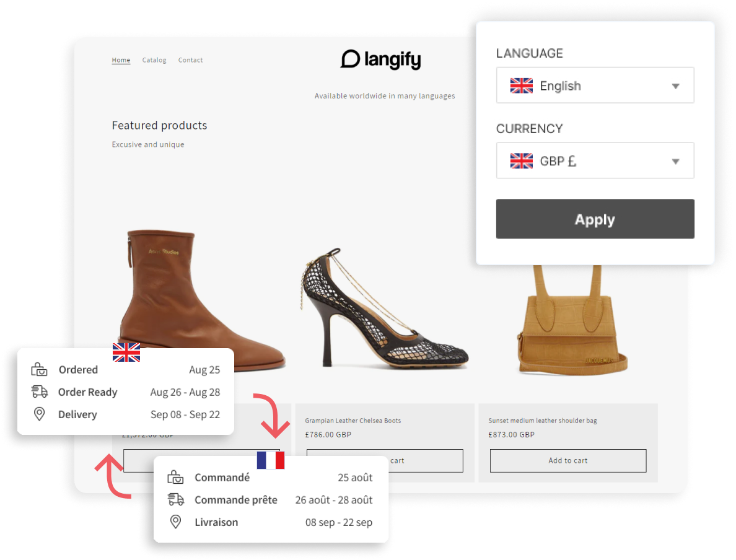Open the Contact page link
This screenshot has width=736, height=560.
pyautogui.click(x=190, y=60)
